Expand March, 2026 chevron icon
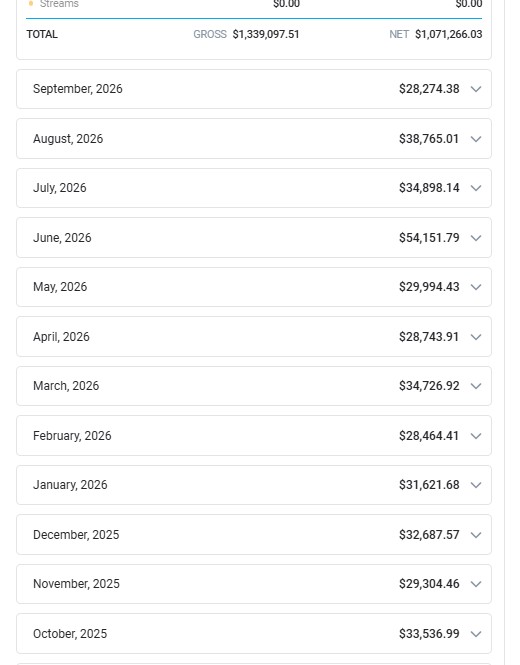The height and width of the screenshot is (665, 520). (x=476, y=386)
